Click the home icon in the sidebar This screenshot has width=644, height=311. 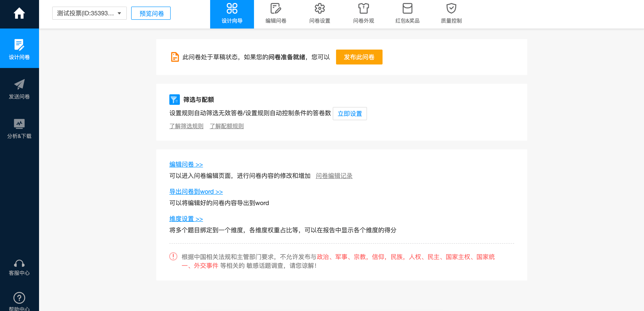tap(19, 13)
